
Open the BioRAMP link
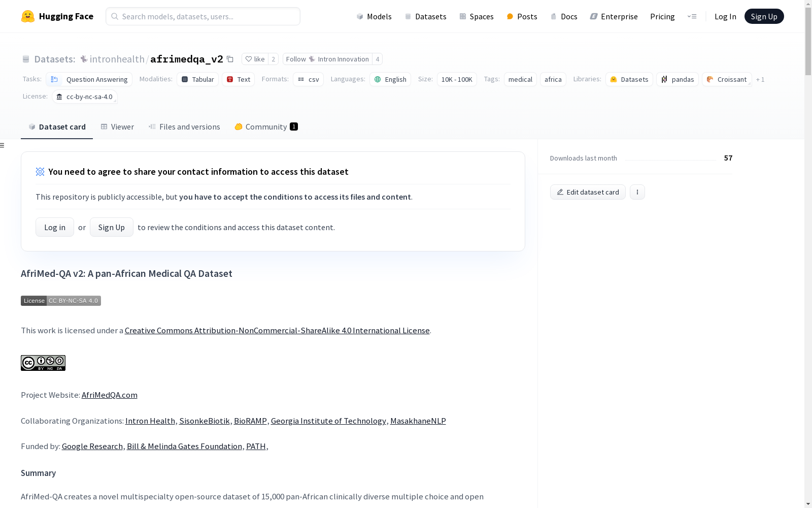[x=250, y=421]
